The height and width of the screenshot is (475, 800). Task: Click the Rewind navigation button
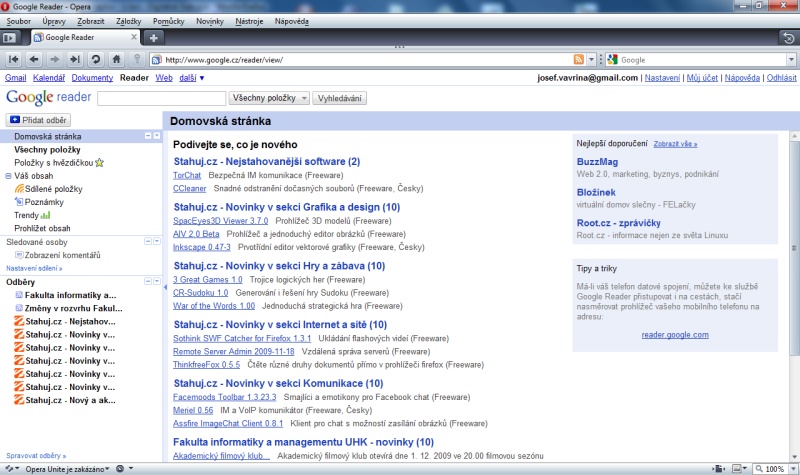[14, 60]
